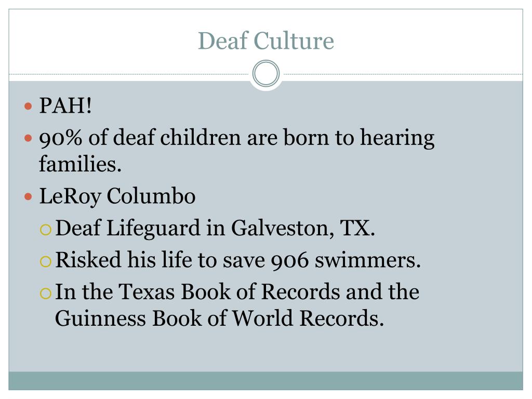Select the PAH! bullet text
This screenshot has height=399, width=532.
coord(65,105)
